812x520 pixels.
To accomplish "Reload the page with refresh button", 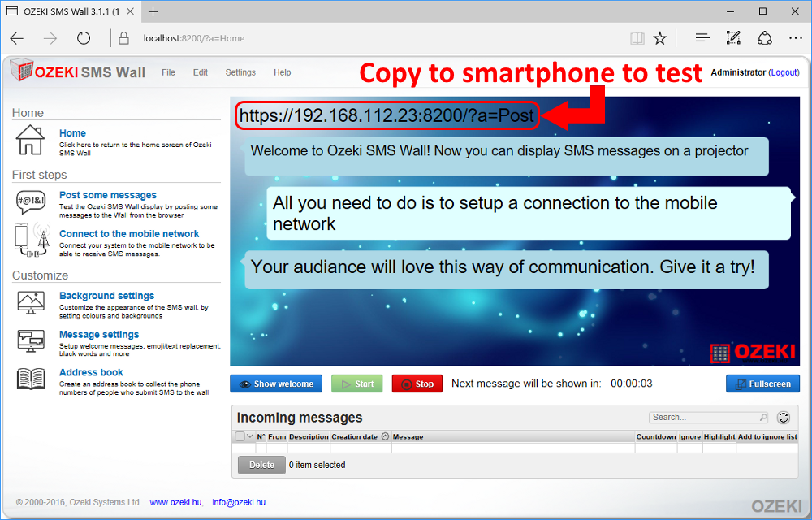I will [x=84, y=38].
